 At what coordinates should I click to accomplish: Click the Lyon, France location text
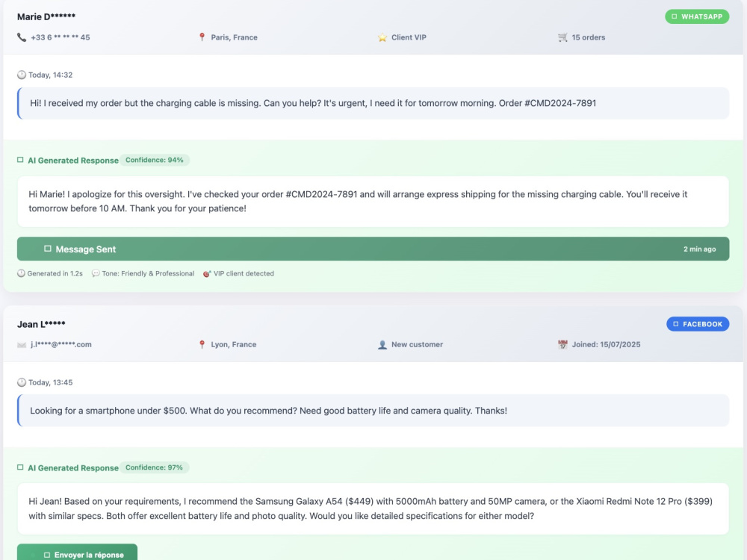pos(233,344)
